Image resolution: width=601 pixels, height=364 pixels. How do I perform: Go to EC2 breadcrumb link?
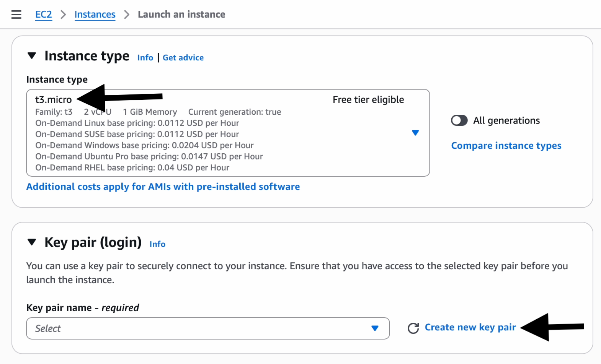tap(44, 15)
